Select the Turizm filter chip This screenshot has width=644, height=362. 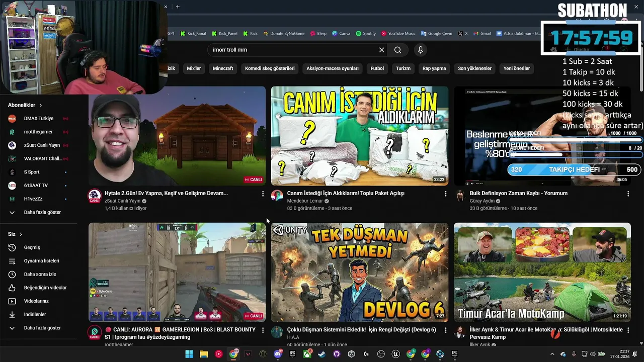(x=403, y=68)
